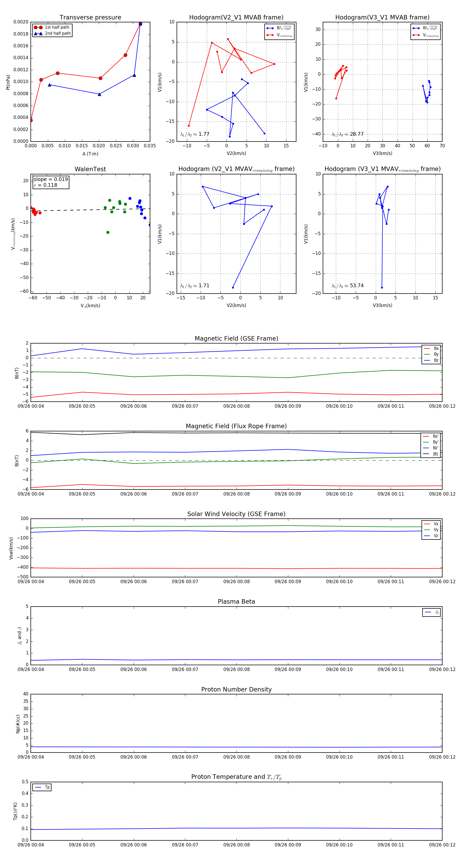This screenshot has height=868, width=473.
Task: Click the λ1/λ2 ≈ 1.77 eigenvalue ratio label
Action: [x=194, y=134]
